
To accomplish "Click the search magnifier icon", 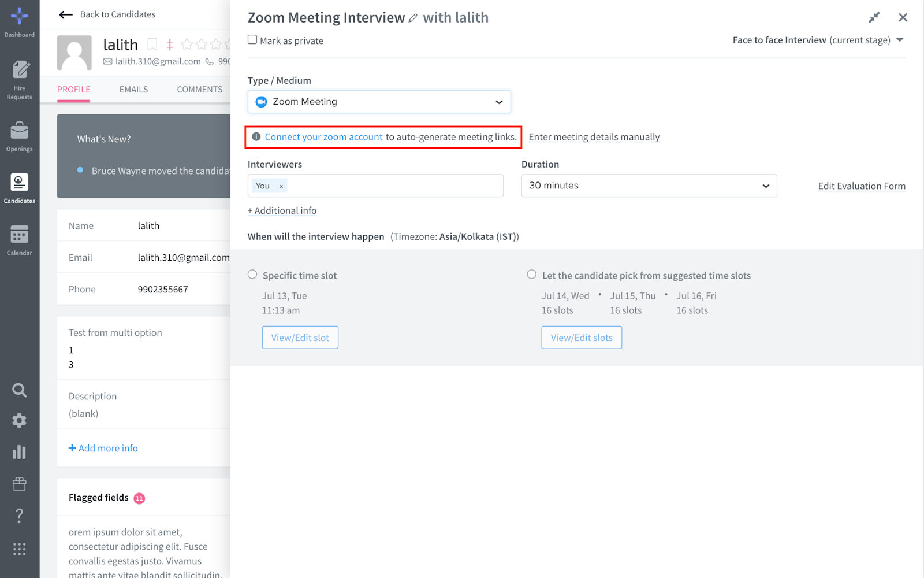I will (x=20, y=390).
